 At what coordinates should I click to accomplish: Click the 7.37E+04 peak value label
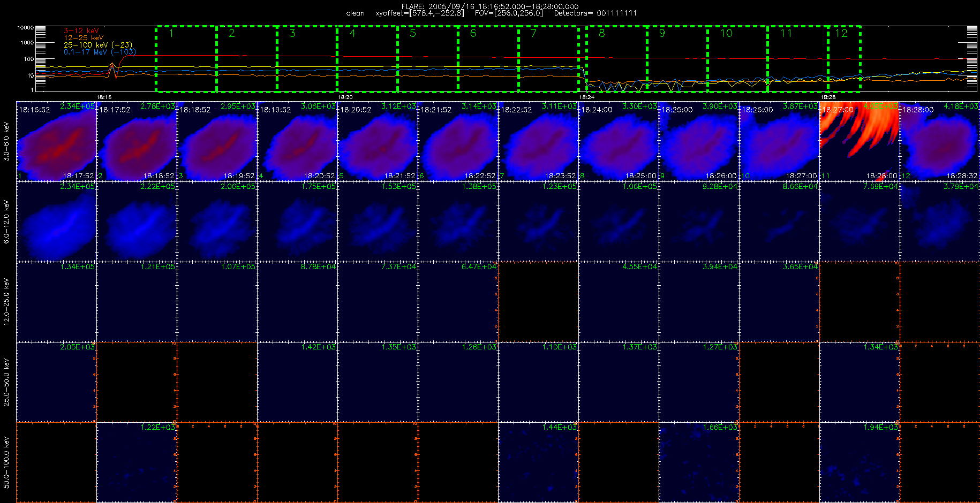[399, 267]
